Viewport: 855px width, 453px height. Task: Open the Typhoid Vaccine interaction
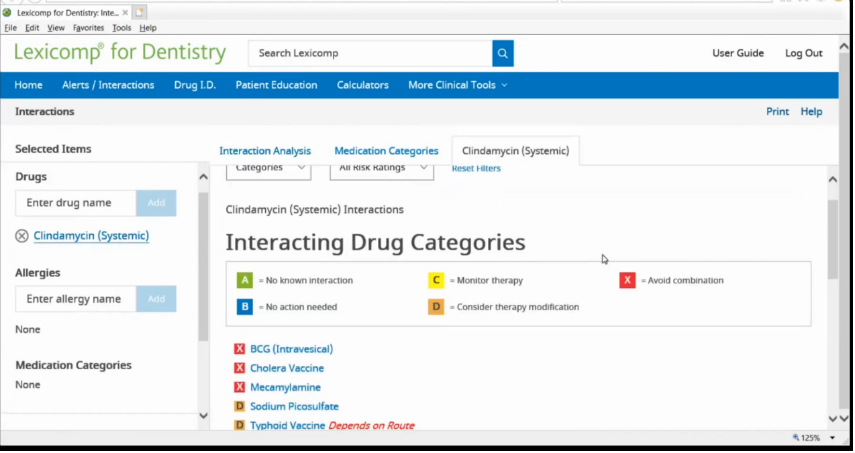click(287, 425)
